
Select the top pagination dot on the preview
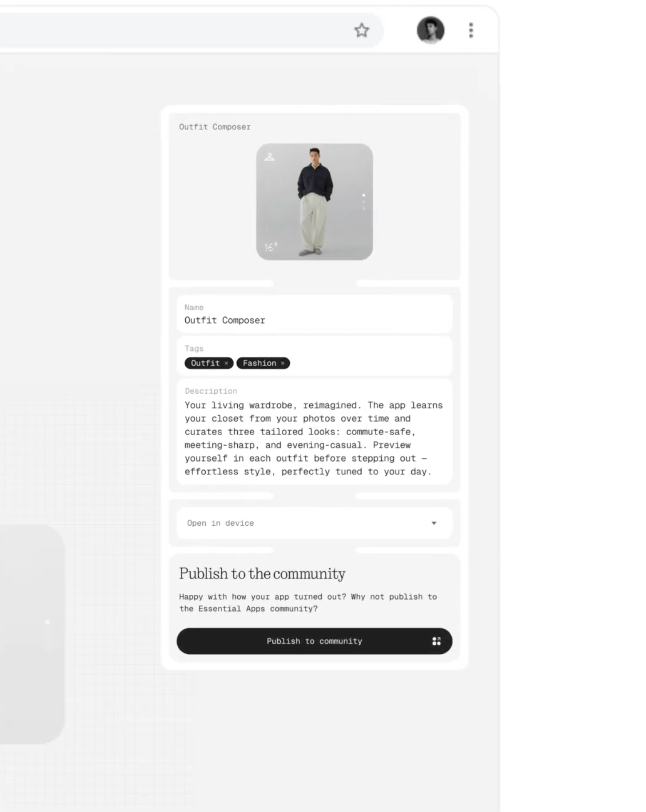tap(363, 195)
